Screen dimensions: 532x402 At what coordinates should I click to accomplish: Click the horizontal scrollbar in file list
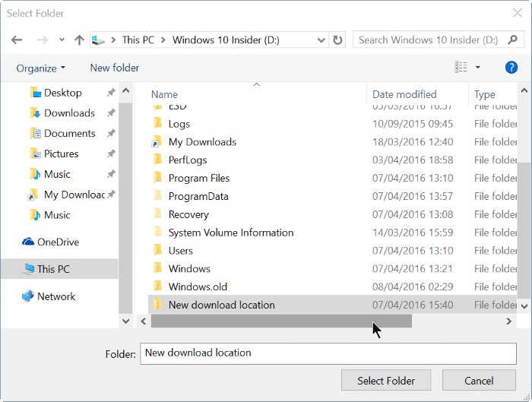tap(281, 321)
